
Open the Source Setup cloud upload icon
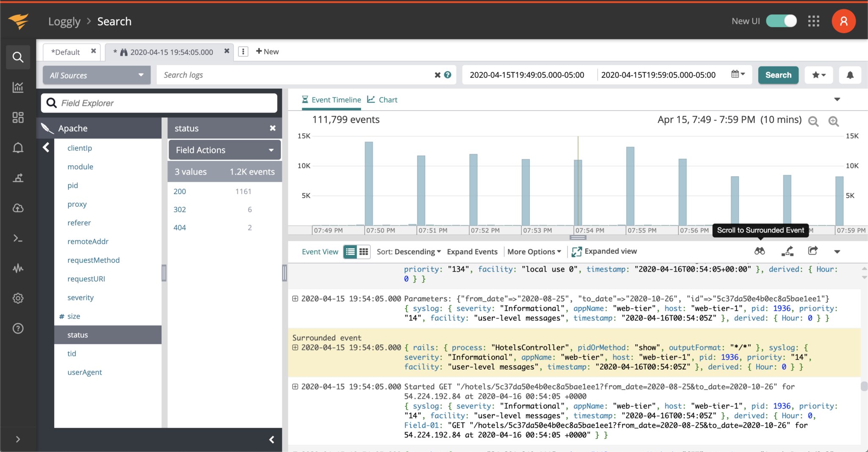coord(18,208)
